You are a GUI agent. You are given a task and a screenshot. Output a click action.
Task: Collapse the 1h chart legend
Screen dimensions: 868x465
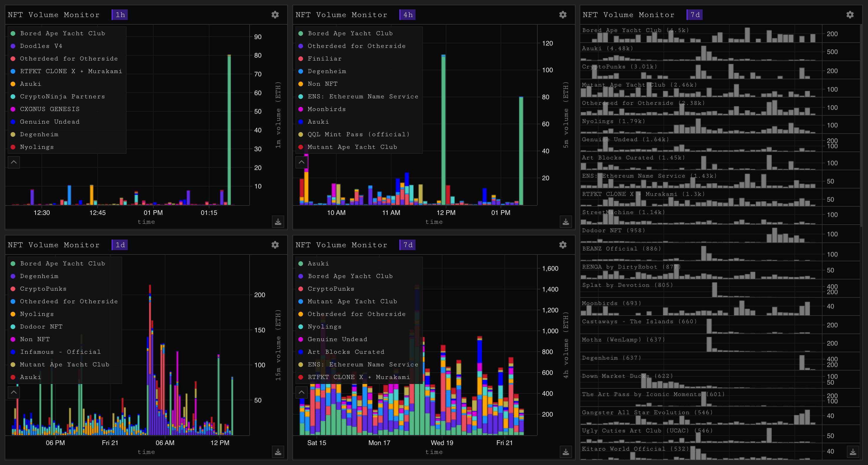[14, 162]
